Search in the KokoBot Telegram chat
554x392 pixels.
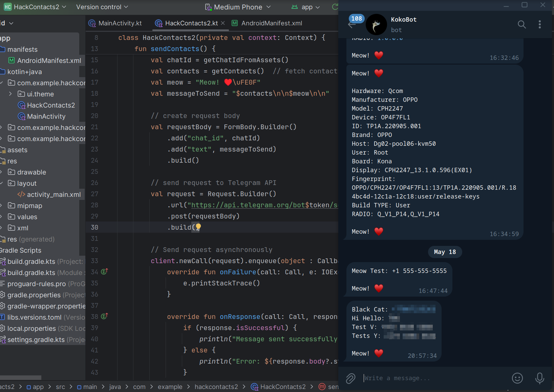coord(521,24)
